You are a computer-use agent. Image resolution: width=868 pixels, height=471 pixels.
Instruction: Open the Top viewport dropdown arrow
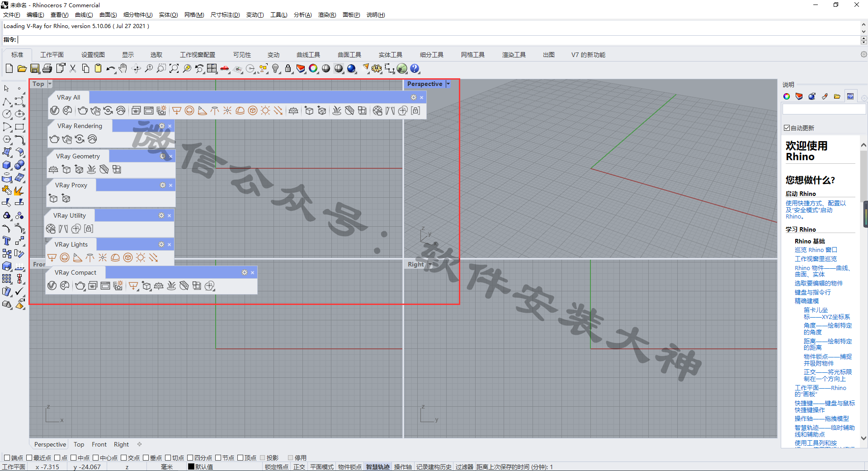(50, 84)
